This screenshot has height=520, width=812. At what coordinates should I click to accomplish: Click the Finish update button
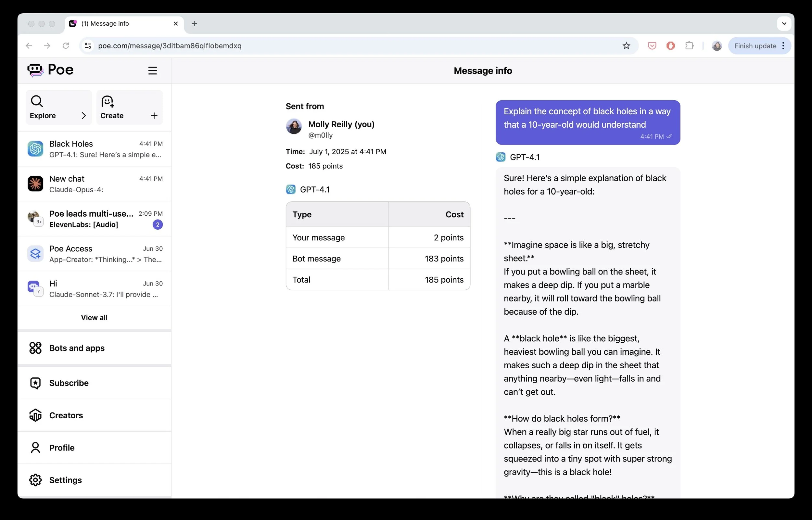[755, 46]
